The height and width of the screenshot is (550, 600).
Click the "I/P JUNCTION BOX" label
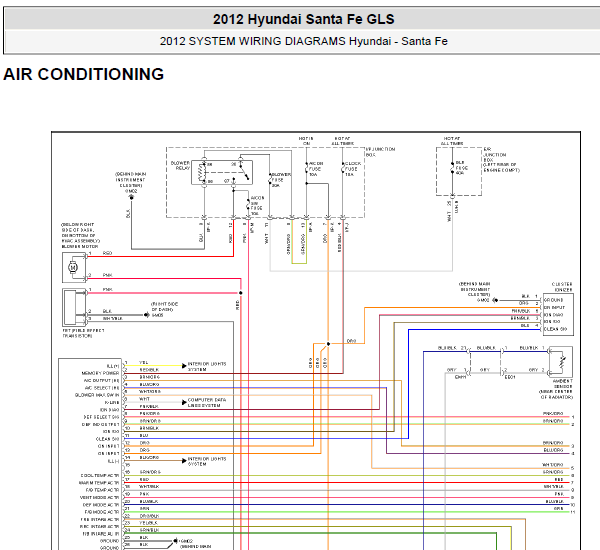tap(380, 152)
